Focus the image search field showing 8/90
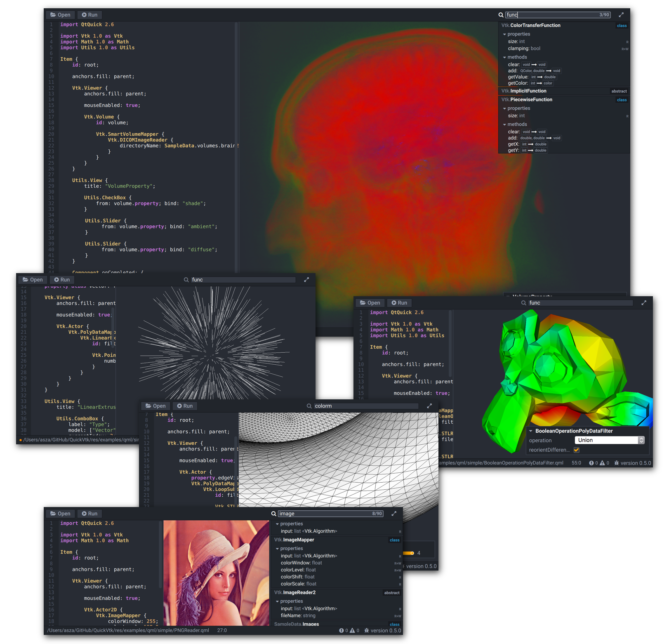The image size is (669, 644). 331,514
